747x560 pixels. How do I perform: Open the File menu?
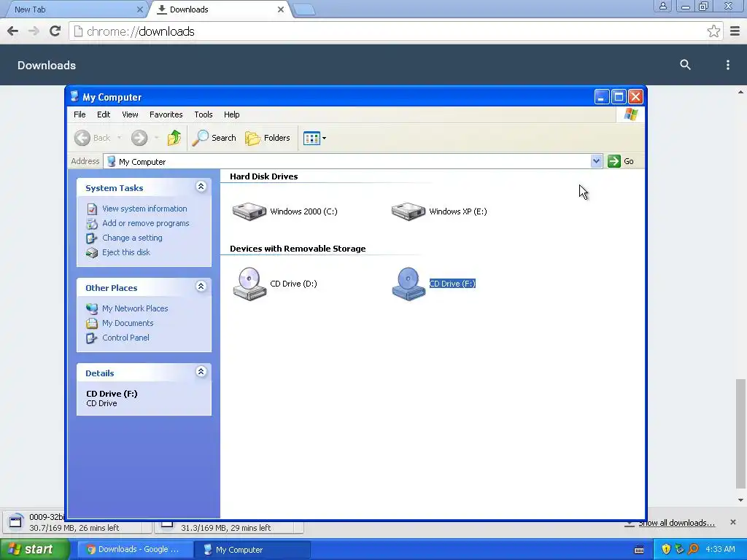point(80,114)
